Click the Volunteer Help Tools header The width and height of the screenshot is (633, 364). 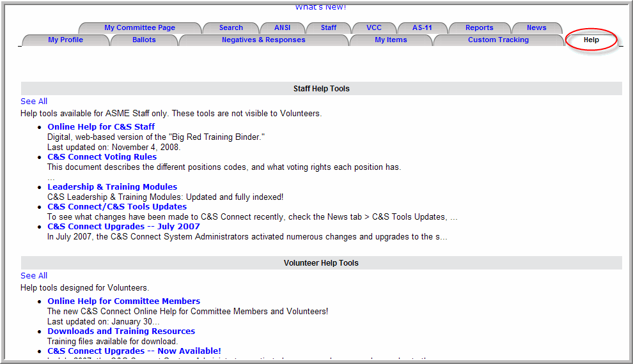[x=322, y=263]
